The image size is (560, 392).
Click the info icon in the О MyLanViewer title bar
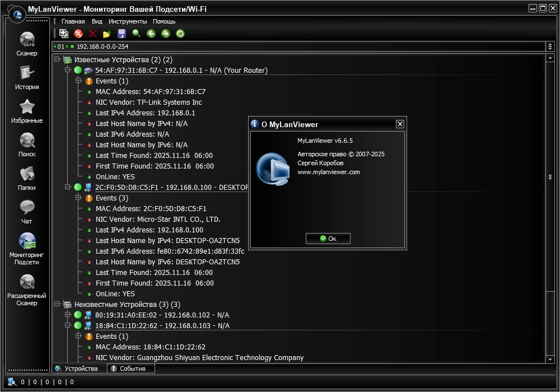(x=255, y=124)
